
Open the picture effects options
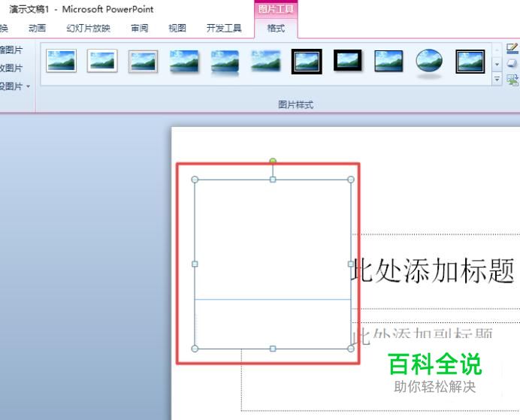pos(512,63)
